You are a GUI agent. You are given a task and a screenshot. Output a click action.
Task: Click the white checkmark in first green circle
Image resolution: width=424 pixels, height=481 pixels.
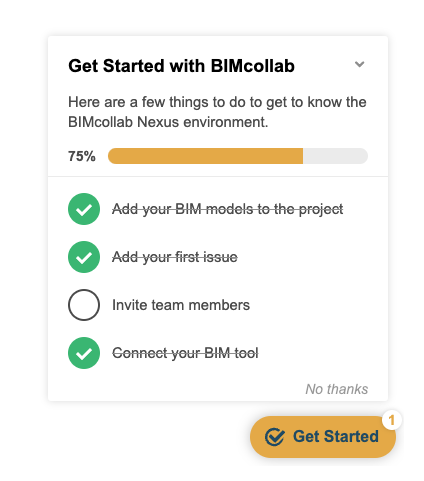click(x=84, y=210)
